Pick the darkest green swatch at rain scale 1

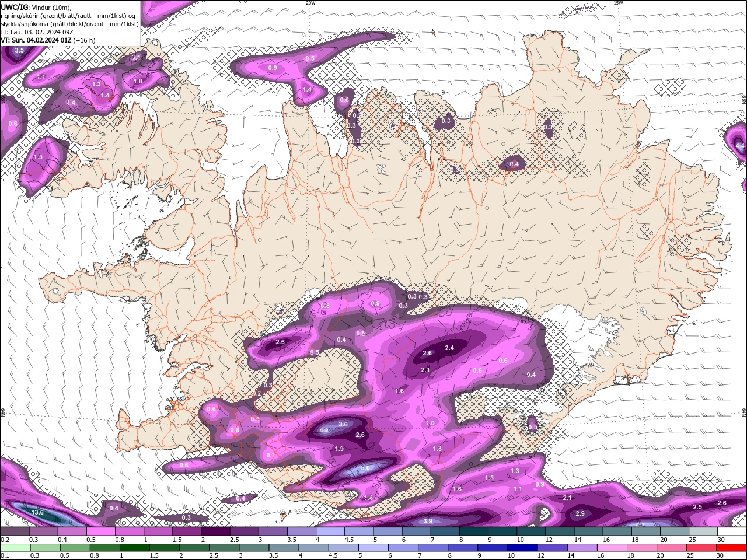click(x=134, y=547)
